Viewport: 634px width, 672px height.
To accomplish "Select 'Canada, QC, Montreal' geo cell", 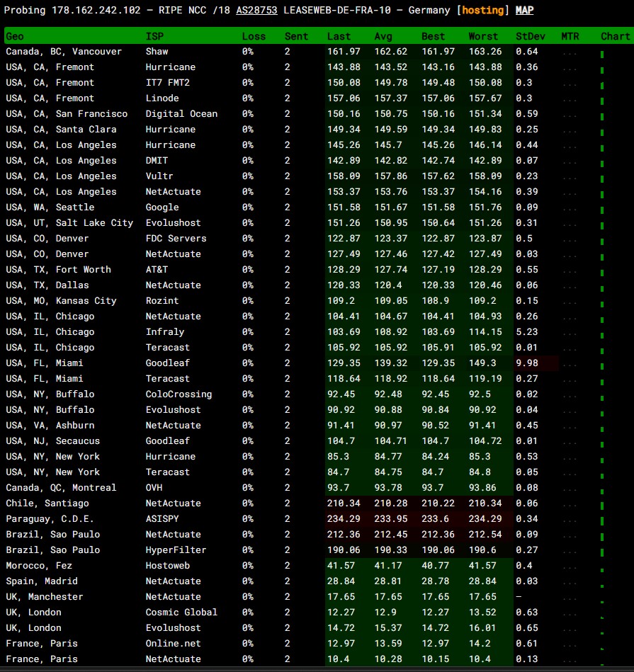I will coord(61,488).
